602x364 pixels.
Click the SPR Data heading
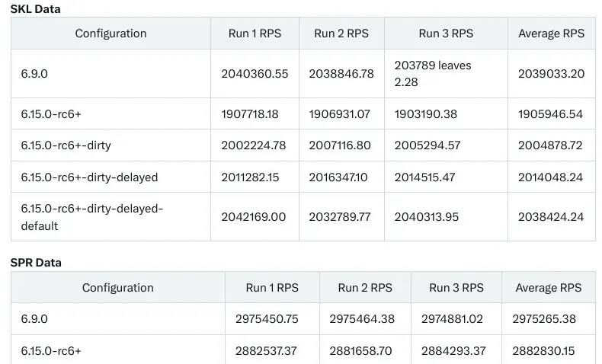(36, 263)
